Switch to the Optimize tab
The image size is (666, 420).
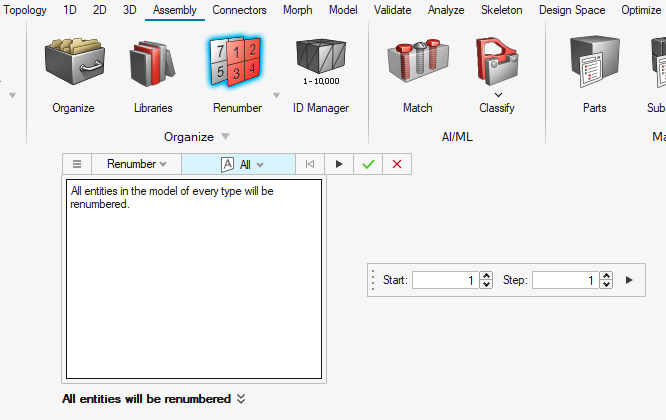(x=641, y=10)
